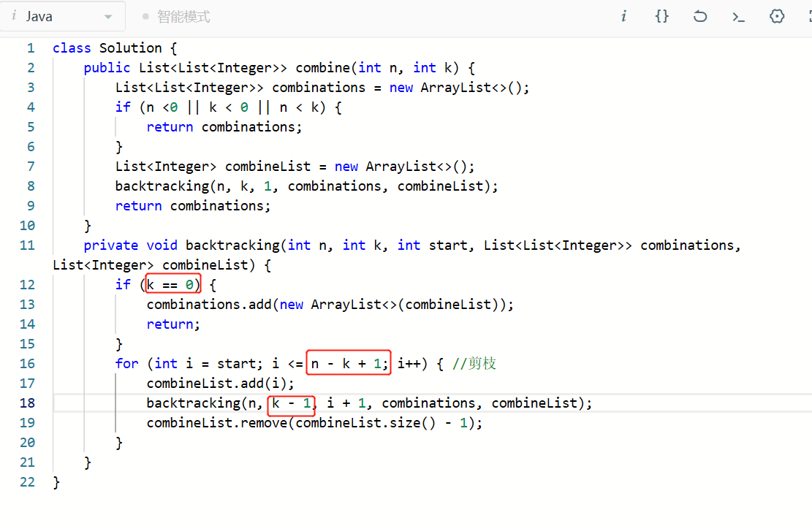Click line number 16 in gutter
The image size is (812, 526).
(28, 363)
